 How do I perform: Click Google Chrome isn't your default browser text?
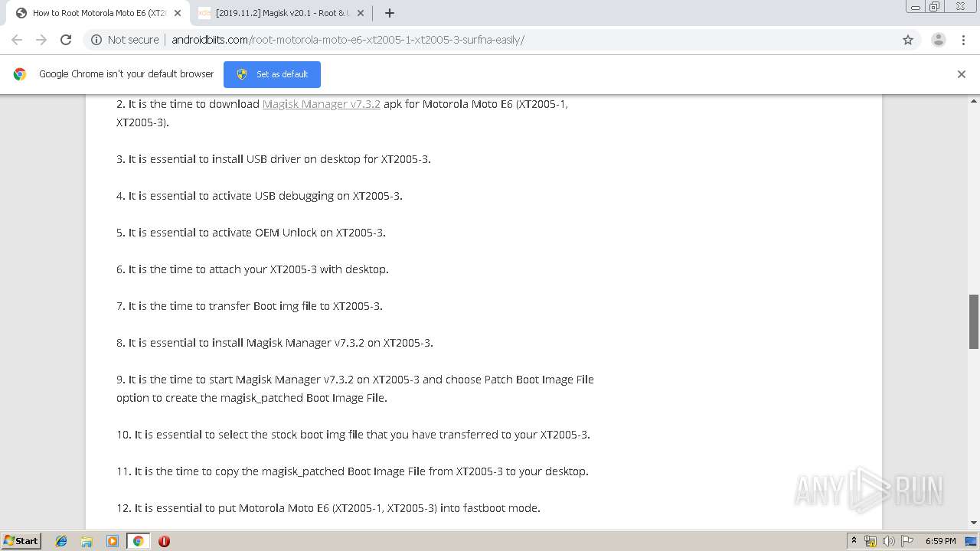coord(126,74)
